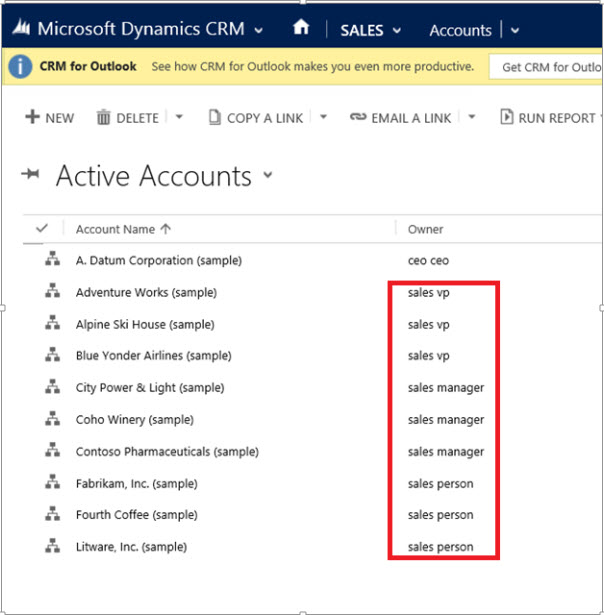Click the NEW button in command bar
The image size is (604, 615).
(49, 118)
